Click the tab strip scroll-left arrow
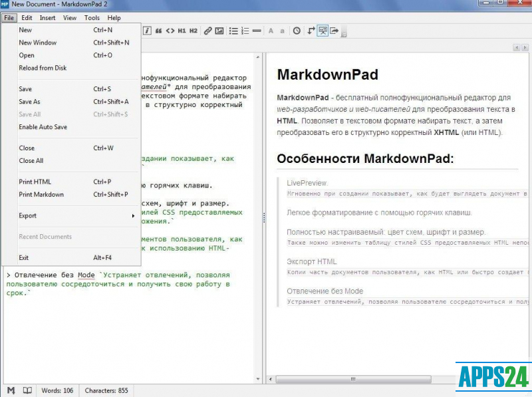This screenshot has width=532, height=397. point(517,47)
